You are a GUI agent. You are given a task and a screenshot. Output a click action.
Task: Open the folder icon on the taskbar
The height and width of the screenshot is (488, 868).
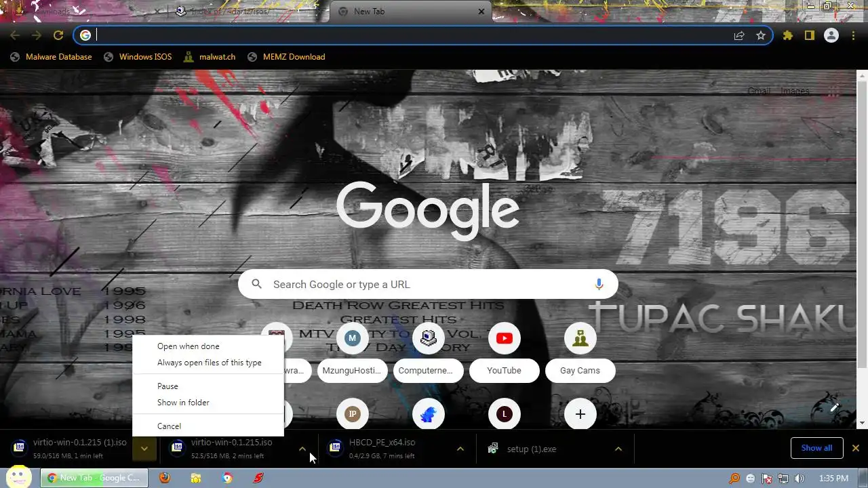tap(195, 478)
